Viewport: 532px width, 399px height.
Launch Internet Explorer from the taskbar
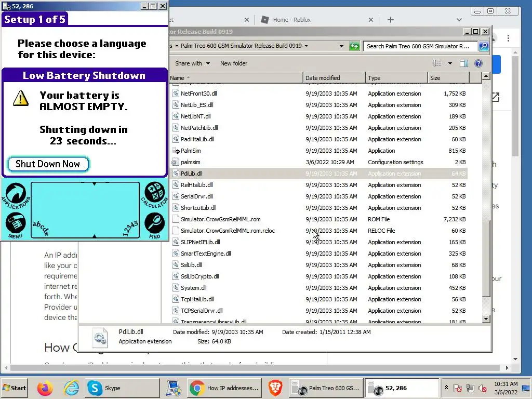71,388
